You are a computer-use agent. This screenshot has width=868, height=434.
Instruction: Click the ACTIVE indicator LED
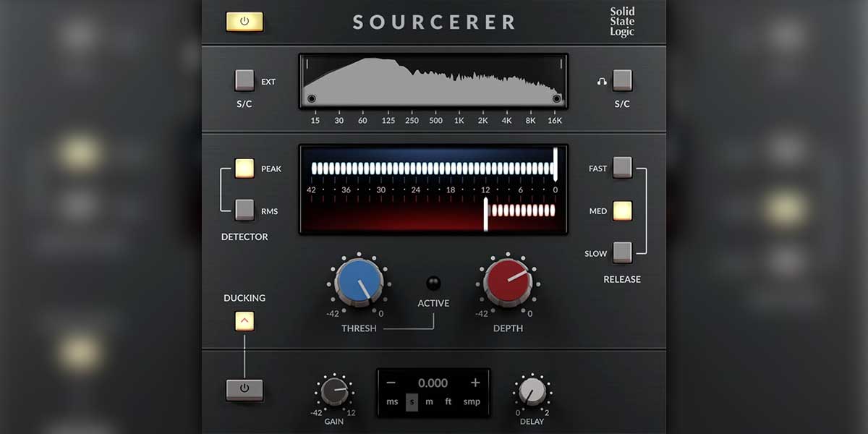[x=433, y=283]
